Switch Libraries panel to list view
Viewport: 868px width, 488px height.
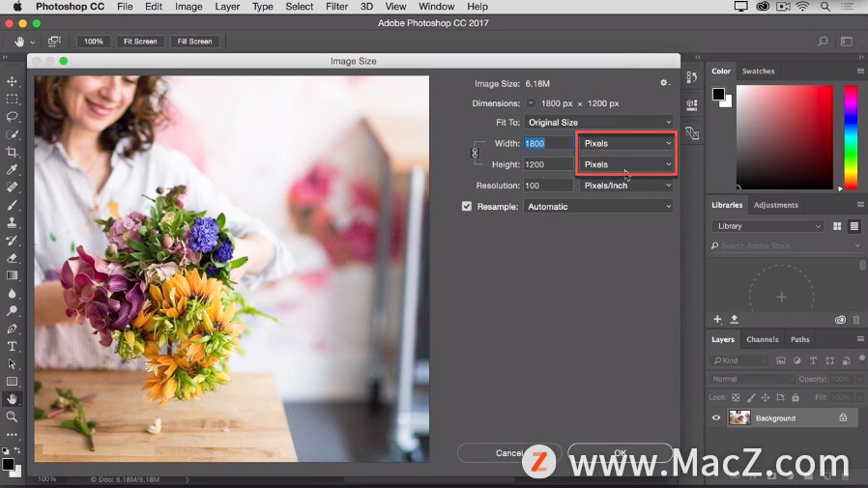(854, 226)
